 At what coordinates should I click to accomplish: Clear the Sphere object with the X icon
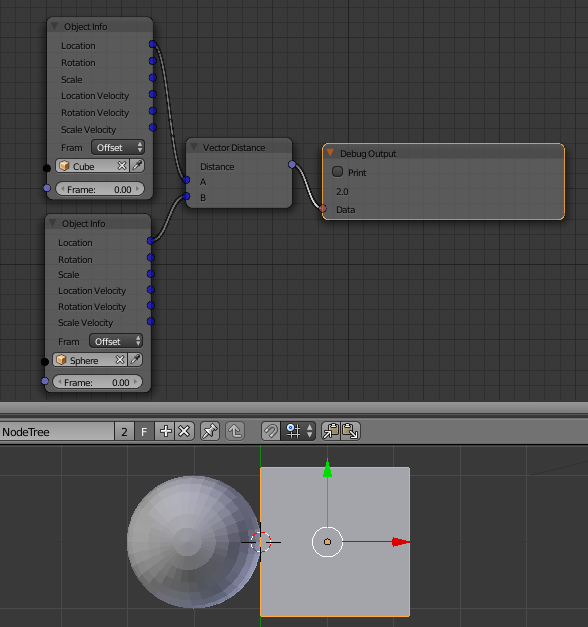pos(120,359)
